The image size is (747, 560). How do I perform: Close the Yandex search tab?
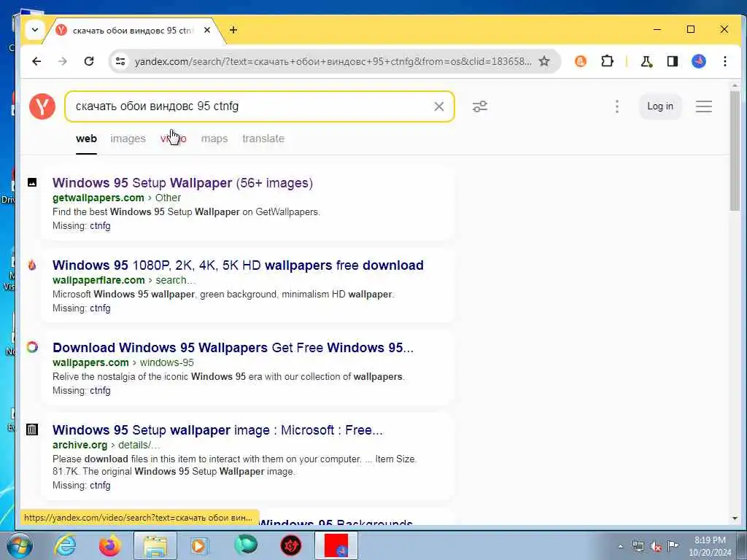click(x=206, y=30)
